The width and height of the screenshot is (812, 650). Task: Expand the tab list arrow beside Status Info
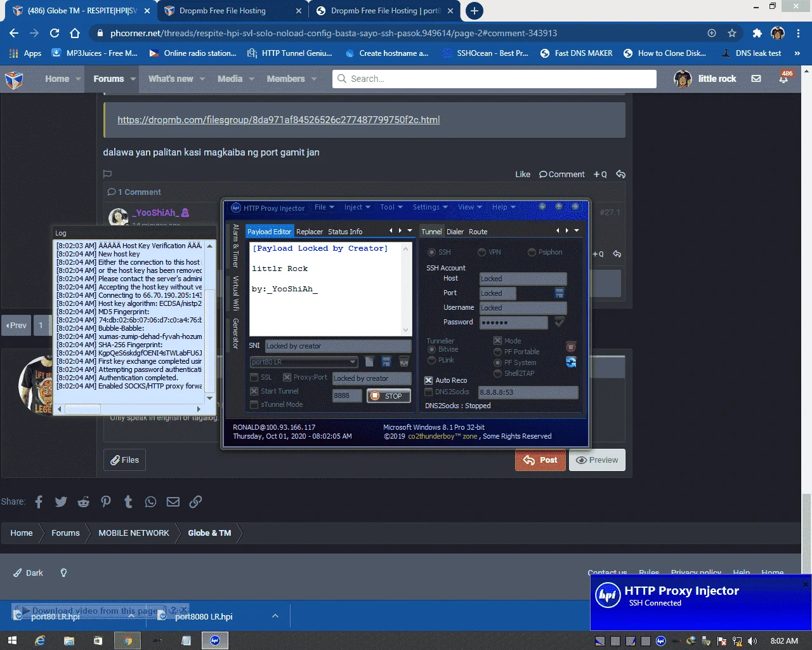point(410,230)
